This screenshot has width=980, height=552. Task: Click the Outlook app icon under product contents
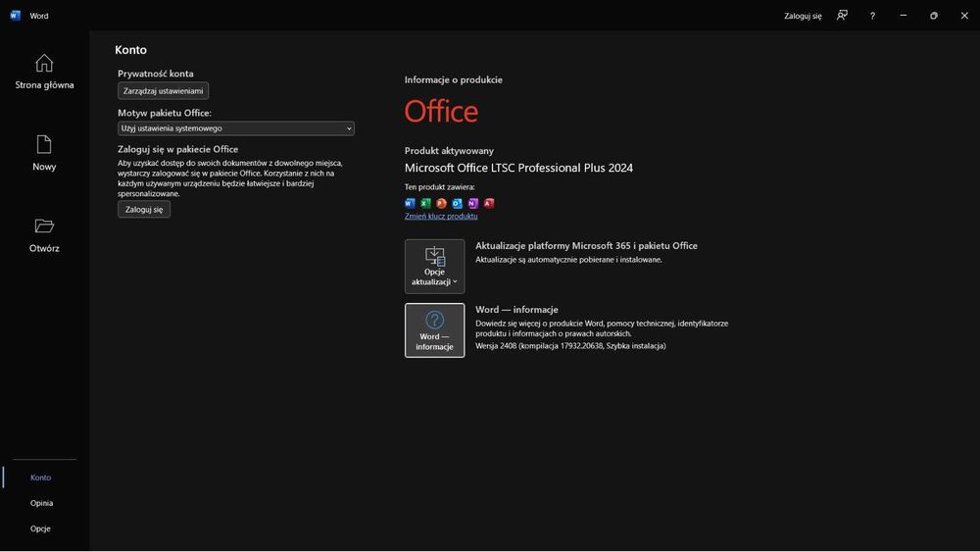tap(457, 203)
